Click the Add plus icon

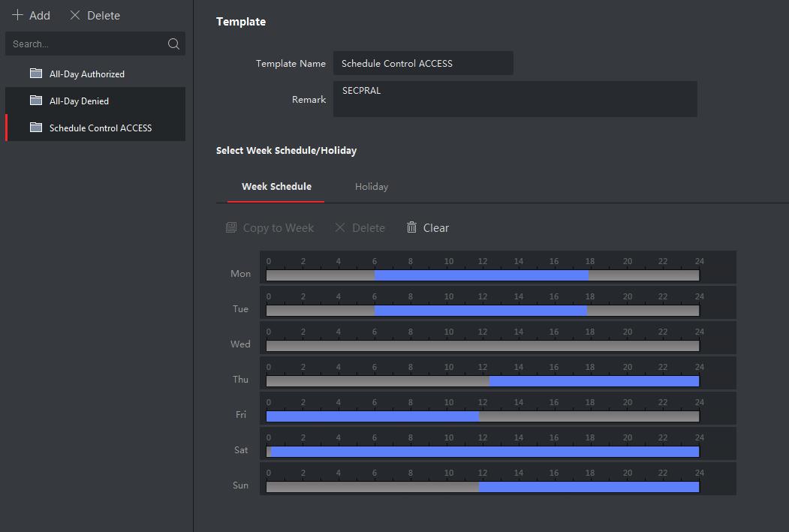[18, 15]
